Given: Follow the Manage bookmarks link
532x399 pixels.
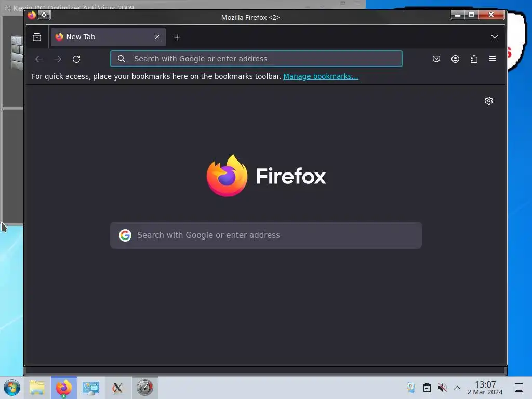Looking at the screenshot, I should (x=321, y=76).
